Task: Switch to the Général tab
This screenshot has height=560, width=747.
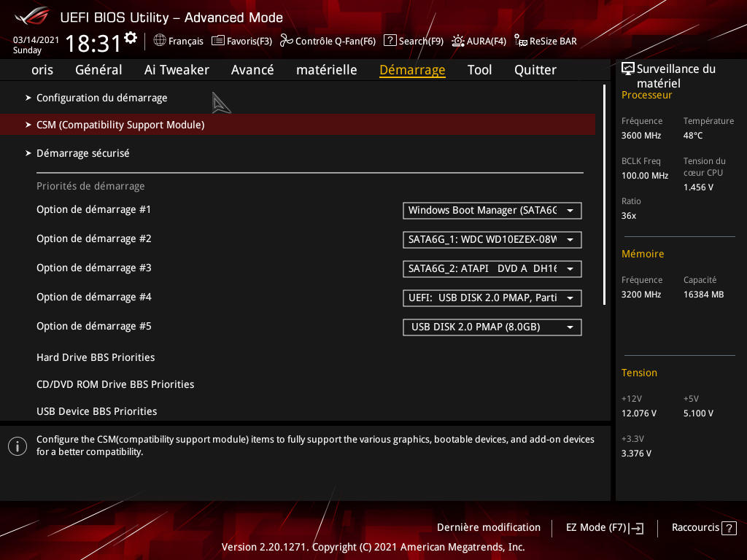Action: [98, 70]
